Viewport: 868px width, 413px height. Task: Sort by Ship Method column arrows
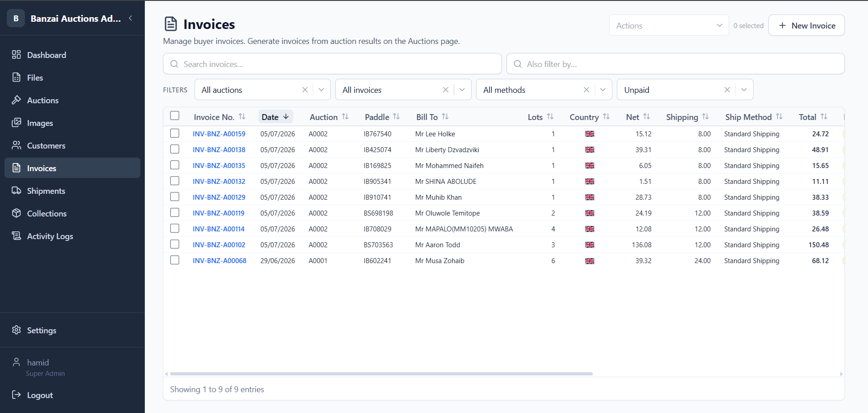pyautogui.click(x=779, y=117)
